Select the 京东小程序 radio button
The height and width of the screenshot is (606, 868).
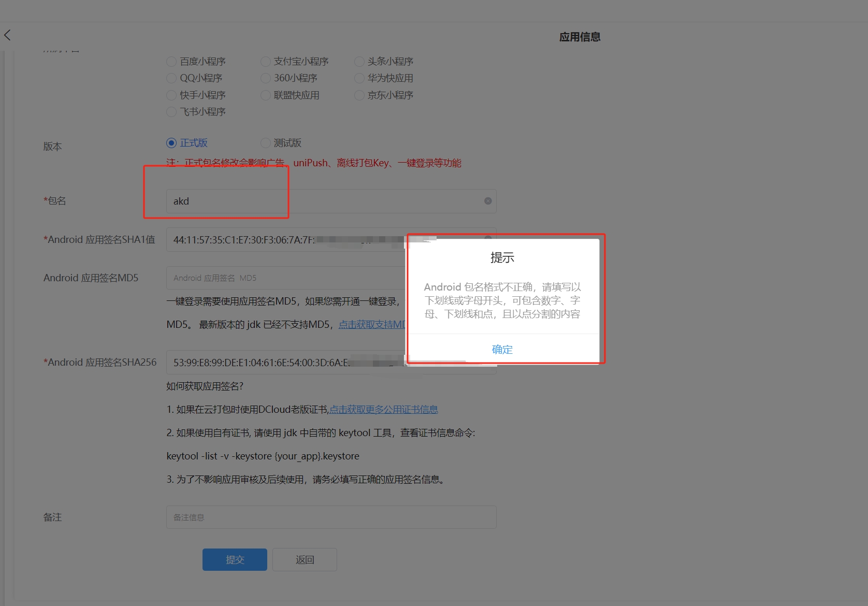coord(359,95)
